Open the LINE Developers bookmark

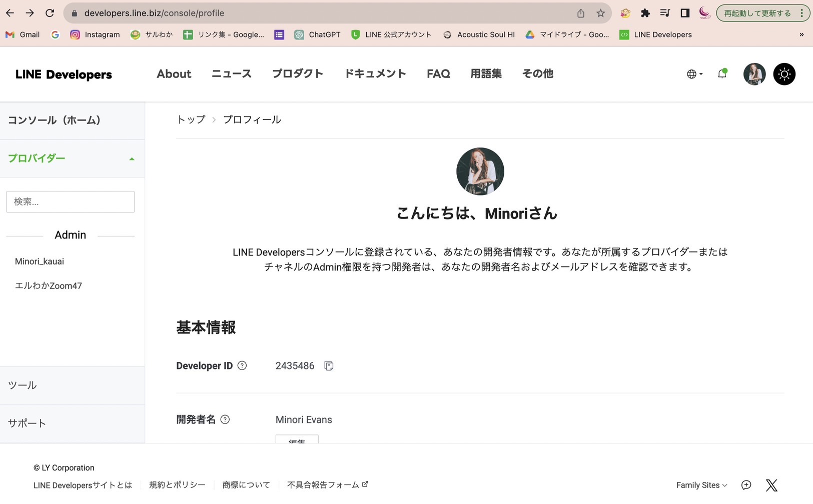click(x=655, y=34)
